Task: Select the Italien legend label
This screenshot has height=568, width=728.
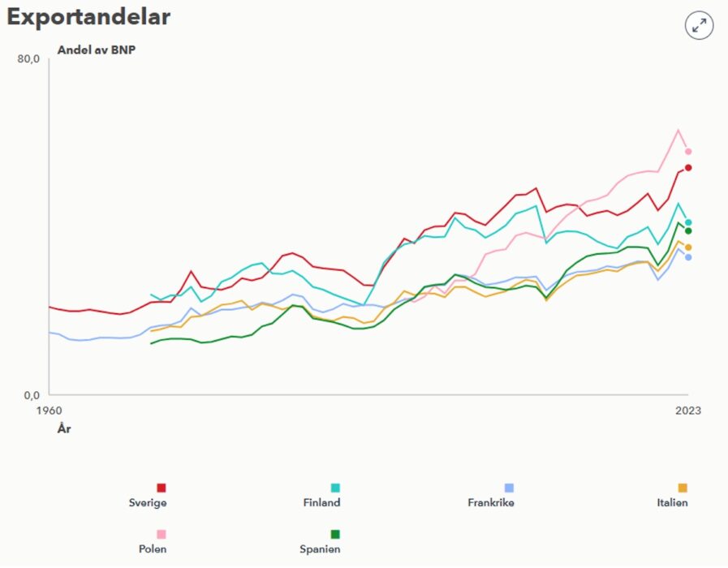Action: click(x=672, y=502)
